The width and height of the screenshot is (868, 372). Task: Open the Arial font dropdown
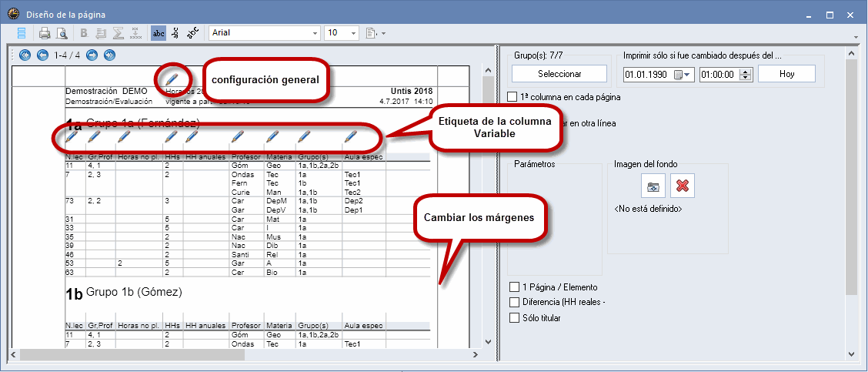[315, 33]
